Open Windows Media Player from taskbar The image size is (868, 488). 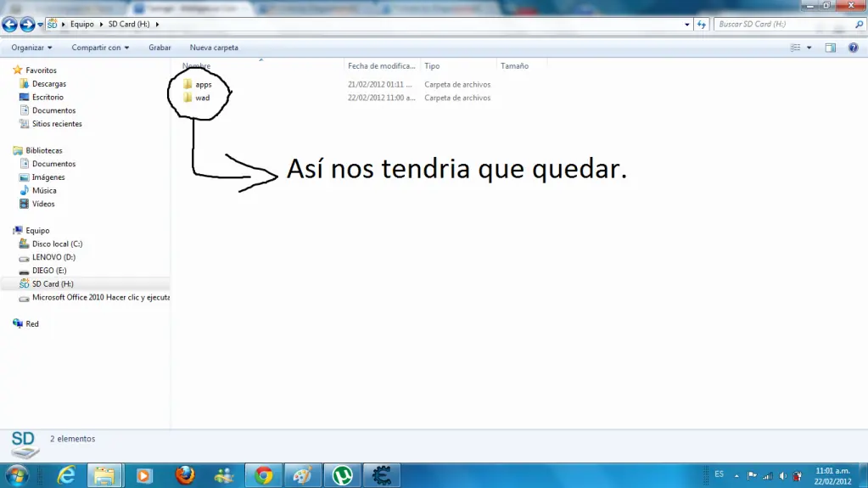(x=144, y=475)
